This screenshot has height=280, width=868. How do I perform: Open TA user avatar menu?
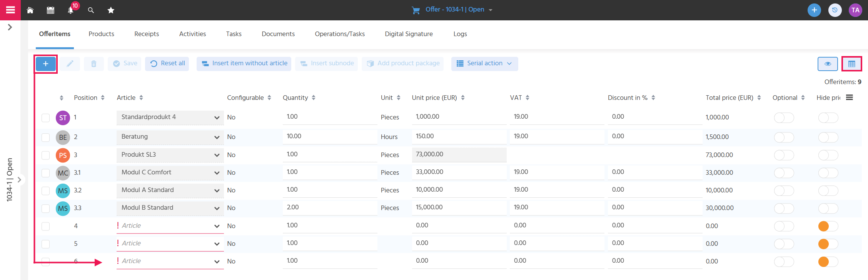click(855, 10)
